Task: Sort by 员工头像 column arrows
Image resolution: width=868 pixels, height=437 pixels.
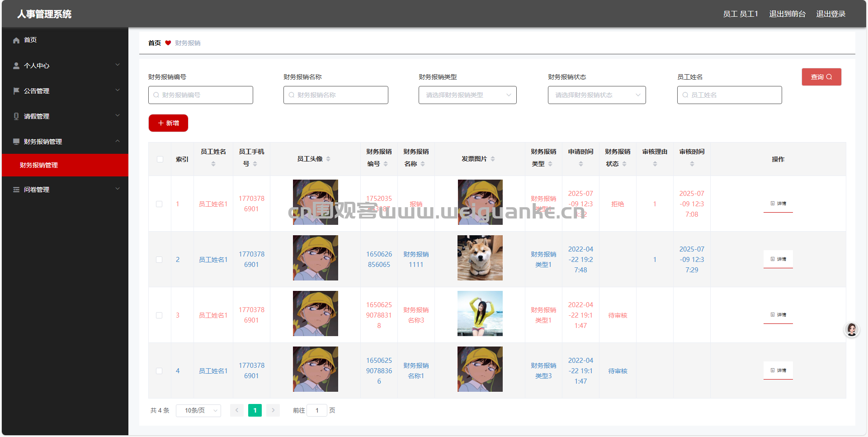Action: 328,159
